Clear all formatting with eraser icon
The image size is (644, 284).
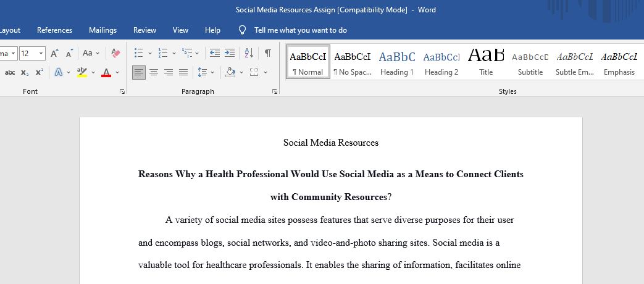click(116, 53)
